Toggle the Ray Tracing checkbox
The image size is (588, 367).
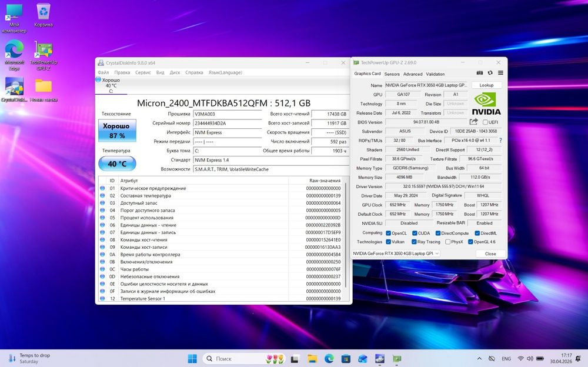pyautogui.click(x=414, y=242)
